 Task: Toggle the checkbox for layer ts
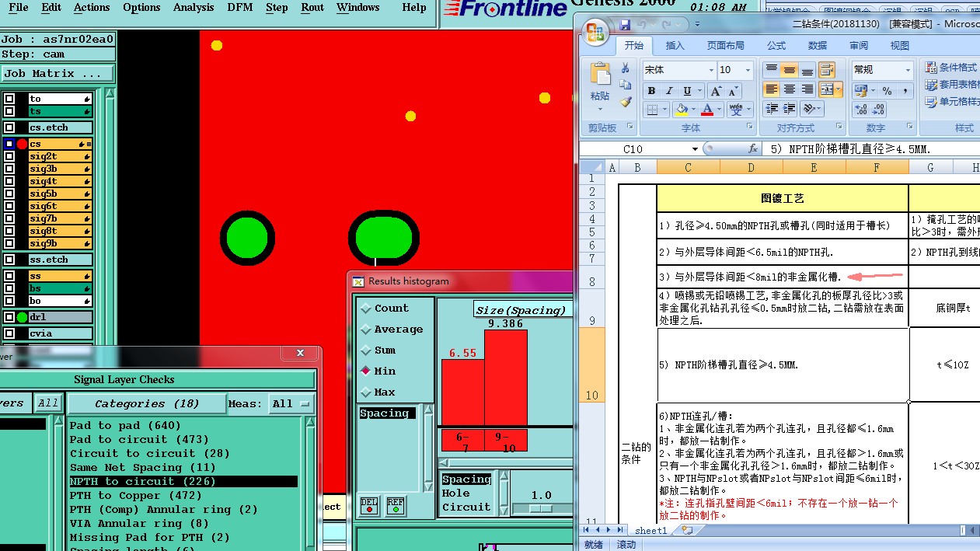point(9,111)
